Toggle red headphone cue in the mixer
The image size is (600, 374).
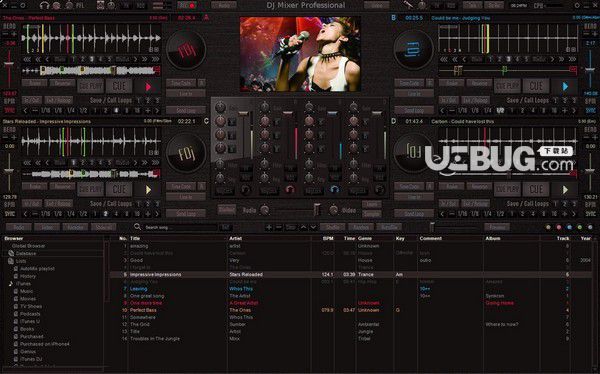(x=290, y=189)
